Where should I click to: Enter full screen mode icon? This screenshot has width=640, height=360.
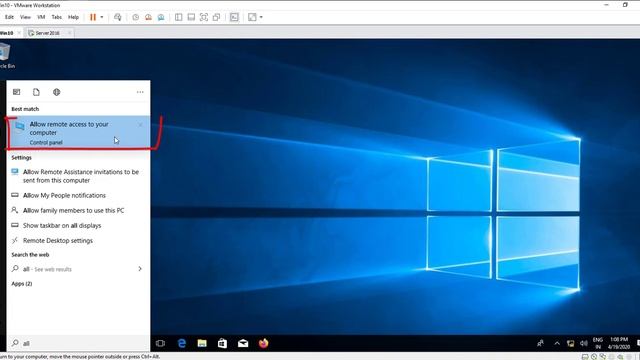tap(204, 17)
